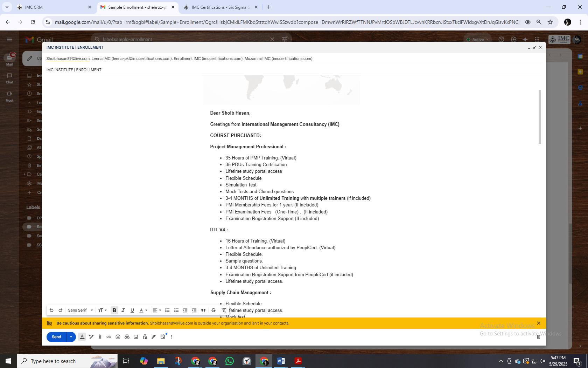
Task: Toggle the formatting options toolbar
Action: pyautogui.click(x=82, y=337)
